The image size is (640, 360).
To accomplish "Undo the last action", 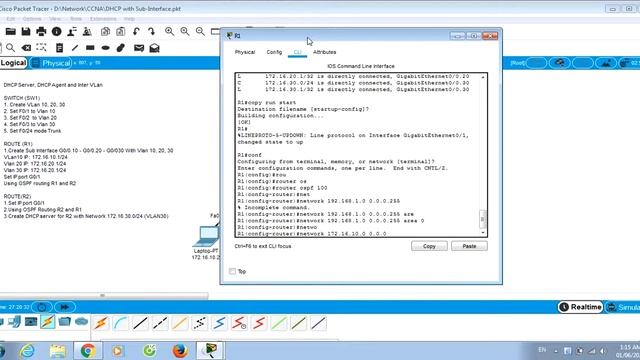I will point(136,31).
